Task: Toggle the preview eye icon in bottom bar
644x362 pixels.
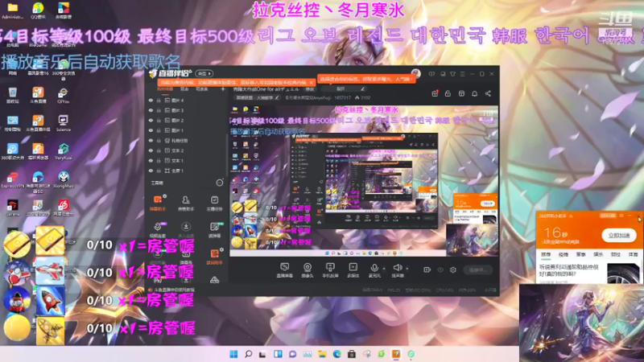Action: [x=440, y=269]
